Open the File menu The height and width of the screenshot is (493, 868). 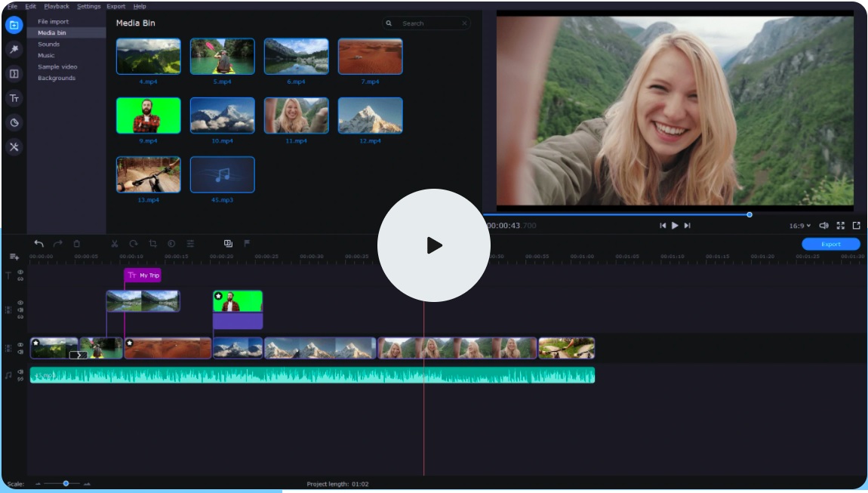[12, 6]
